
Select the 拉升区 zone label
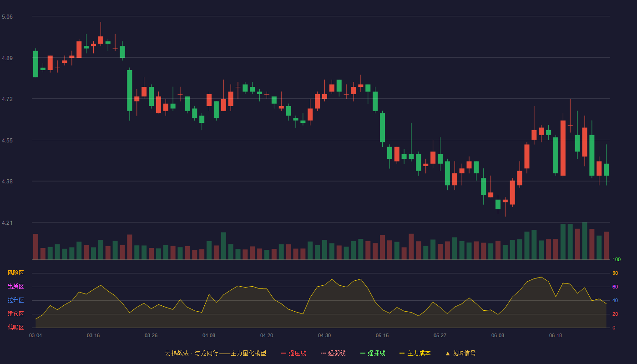click(x=15, y=300)
